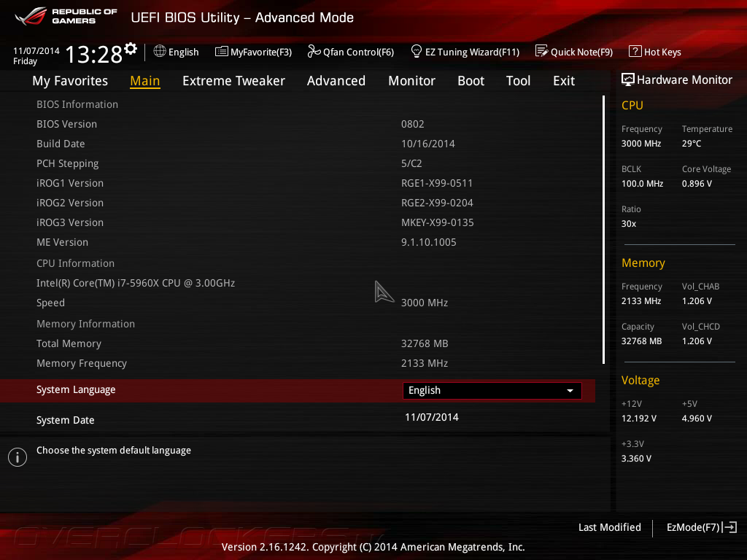Click the CPU Information section header
Viewport: 747px width, 560px height.
pos(75,263)
